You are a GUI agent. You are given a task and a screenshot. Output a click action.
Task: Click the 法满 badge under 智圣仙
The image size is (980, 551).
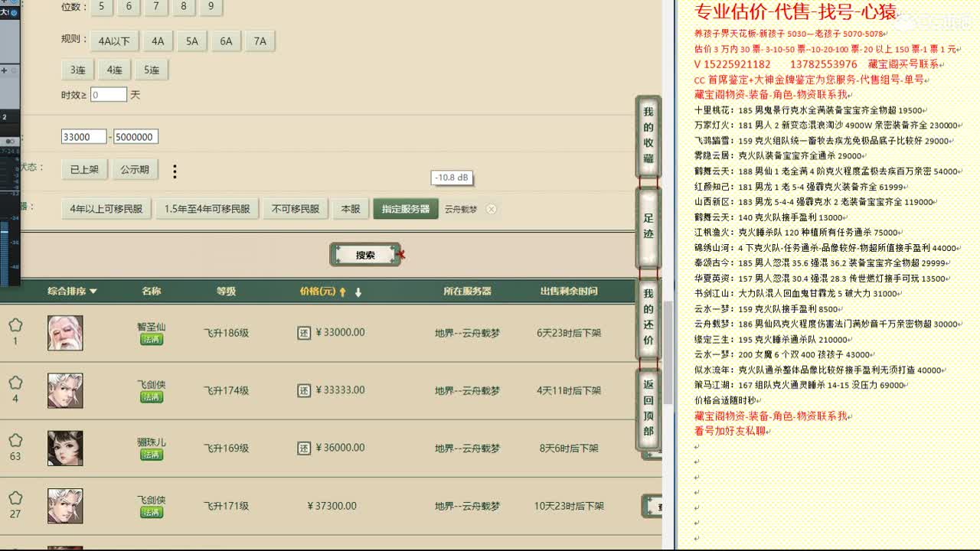[152, 339]
